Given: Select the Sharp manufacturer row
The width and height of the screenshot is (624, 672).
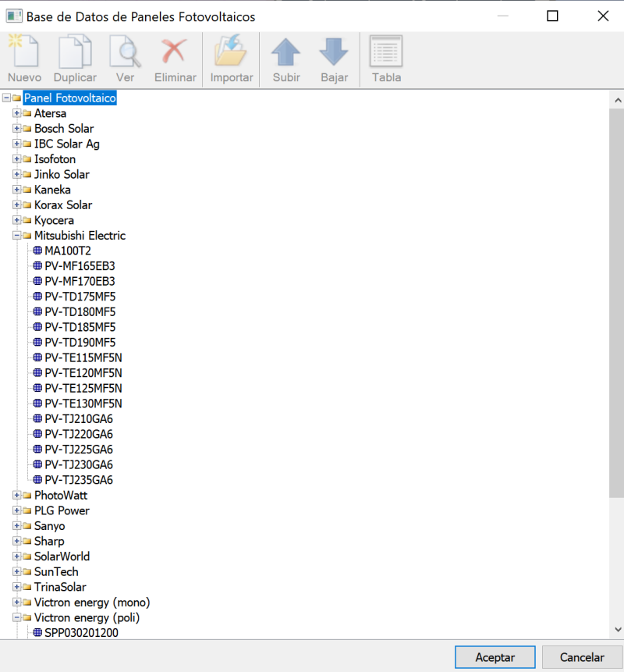Looking at the screenshot, I should [x=49, y=542].
